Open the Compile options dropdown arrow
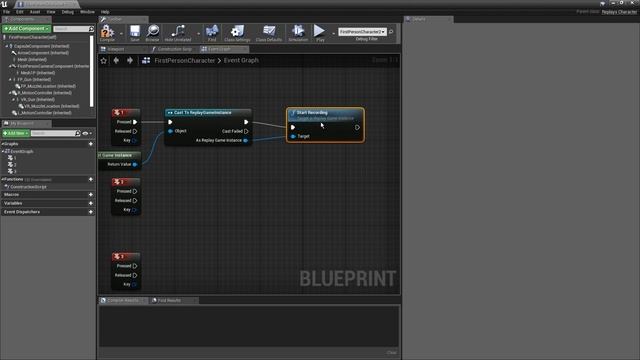Image resolution: width=640 pixels, height=360 pixels. click(121, 33)
